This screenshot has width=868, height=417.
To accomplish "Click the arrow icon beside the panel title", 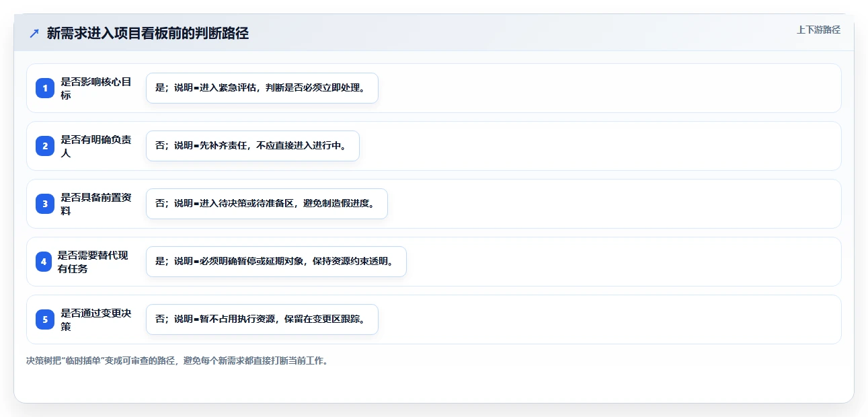I will [34, 34].
